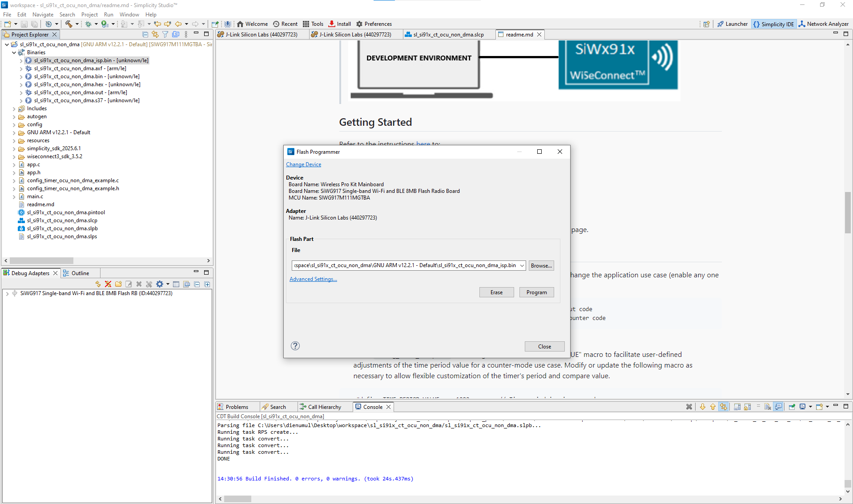853x504 pixels.
Task: Expand SiWG917 adapter in Debug Adapters
Action: (7, 293)
